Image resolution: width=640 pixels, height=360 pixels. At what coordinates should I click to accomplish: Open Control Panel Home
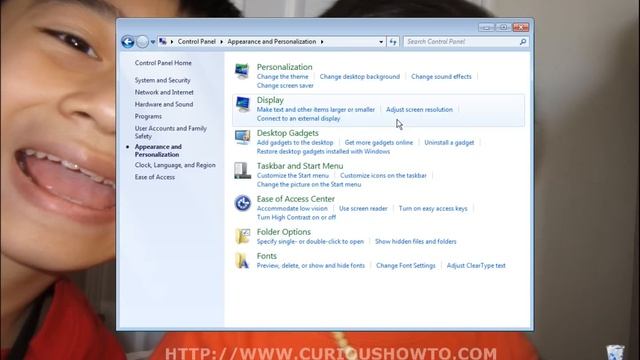(163, 63)
